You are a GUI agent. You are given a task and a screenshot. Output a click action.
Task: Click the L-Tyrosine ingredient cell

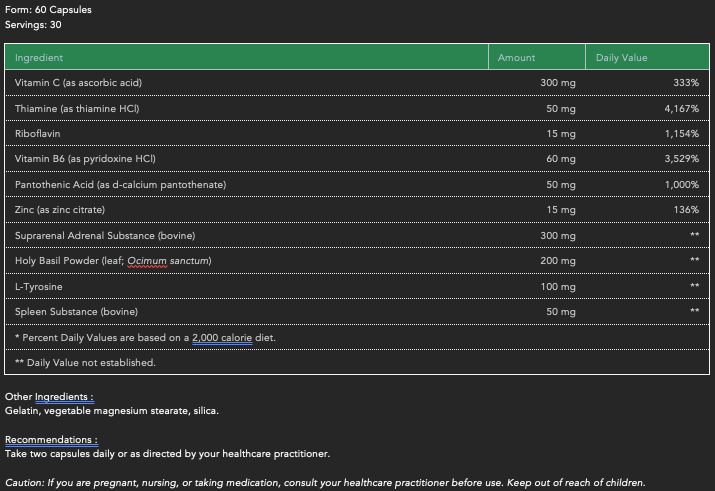[39, 286]
